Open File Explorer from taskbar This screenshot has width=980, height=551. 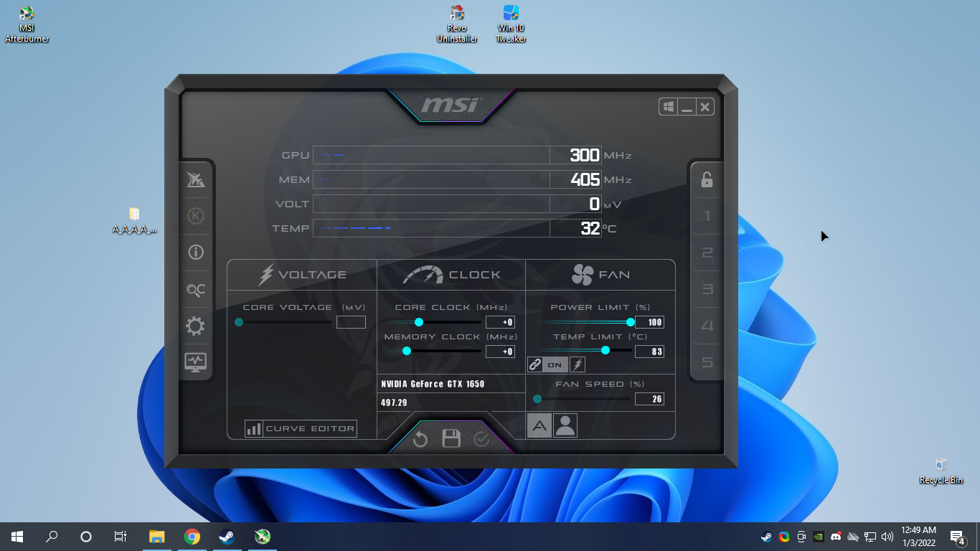pos(156,537)
